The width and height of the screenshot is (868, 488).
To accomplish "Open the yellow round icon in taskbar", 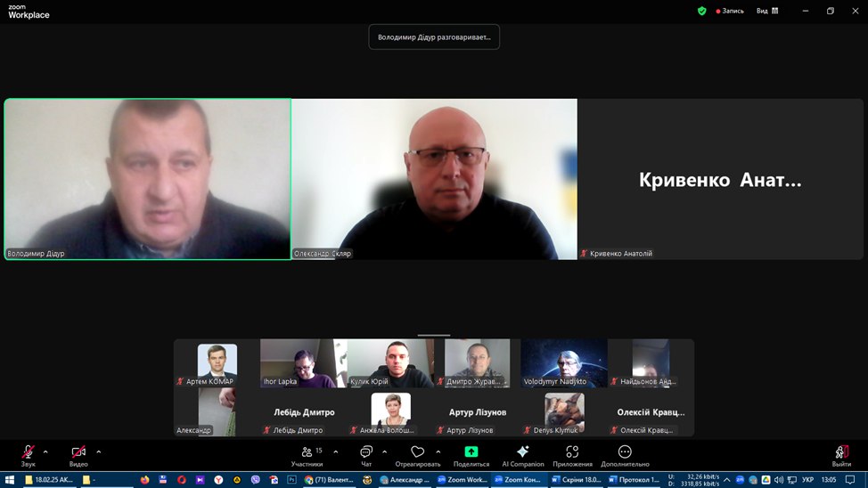I will point(237,480).
